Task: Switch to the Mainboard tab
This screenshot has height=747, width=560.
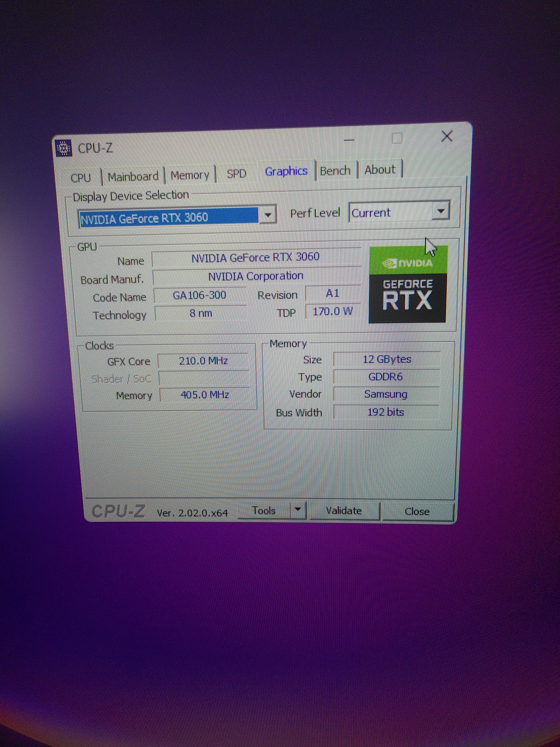Action: click(x=133, y=177)
